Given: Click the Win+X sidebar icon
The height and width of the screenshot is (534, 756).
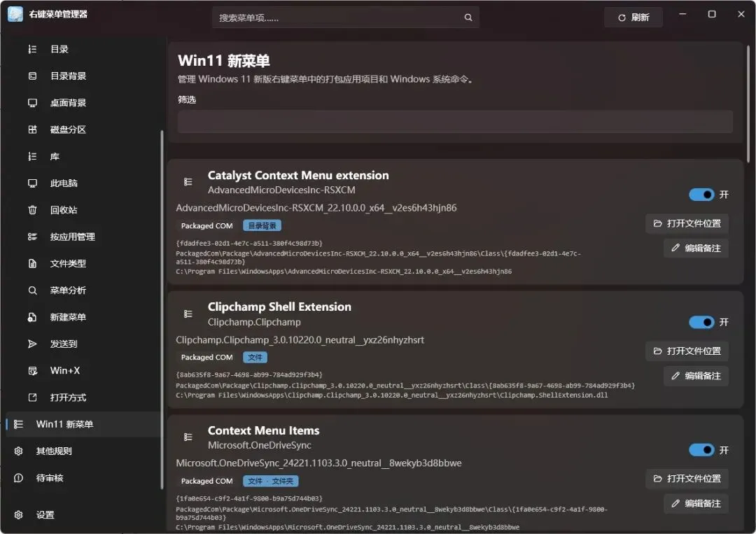Looking at the screenshot, I should point(32,371).
